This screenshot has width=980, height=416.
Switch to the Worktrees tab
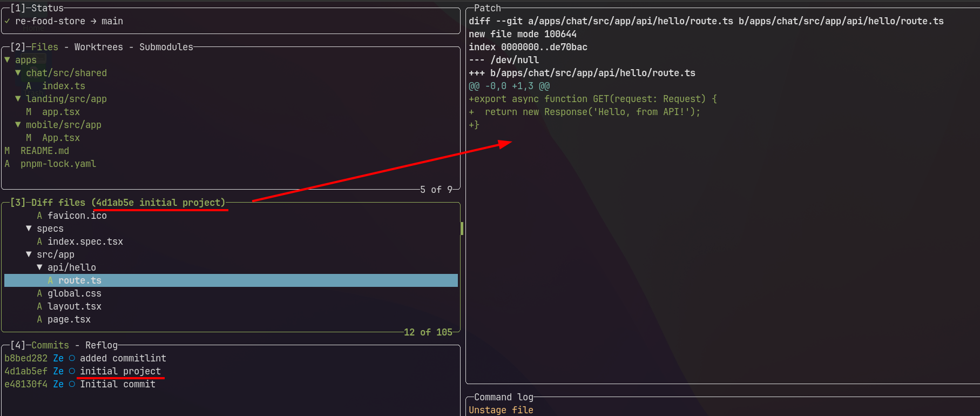pos(99,47)
